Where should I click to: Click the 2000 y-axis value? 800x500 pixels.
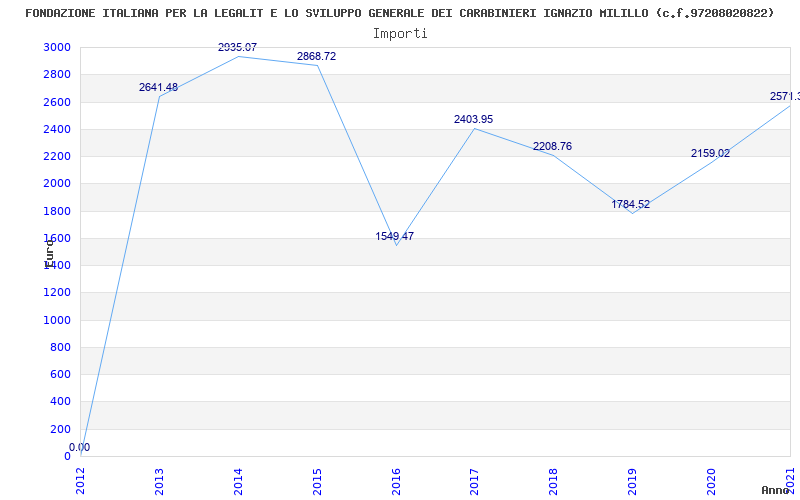[x=57, y=184]
